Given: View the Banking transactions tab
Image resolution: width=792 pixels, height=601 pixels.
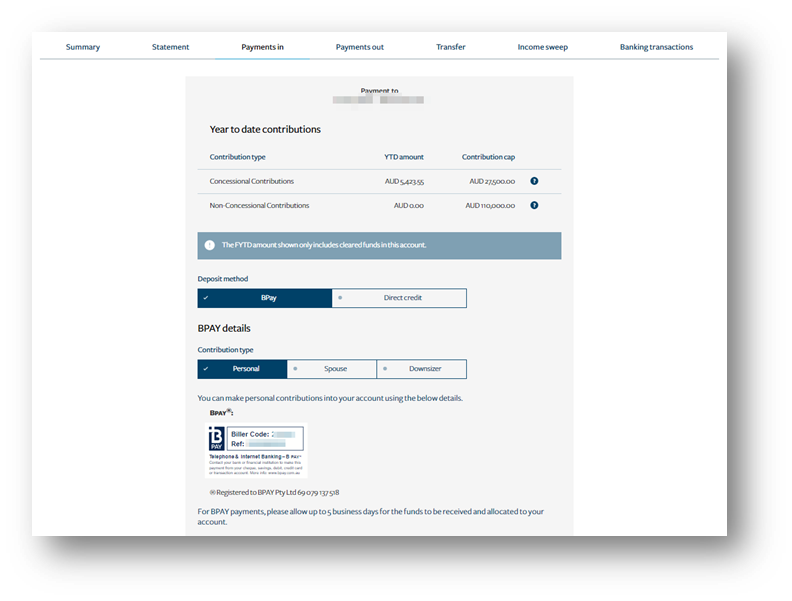Looking at the screenshot, I should point(656,47).
